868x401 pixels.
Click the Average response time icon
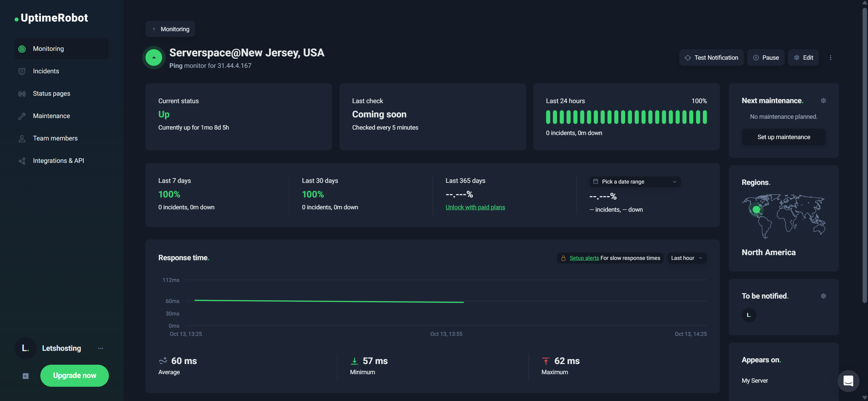[x=163, y=361]
